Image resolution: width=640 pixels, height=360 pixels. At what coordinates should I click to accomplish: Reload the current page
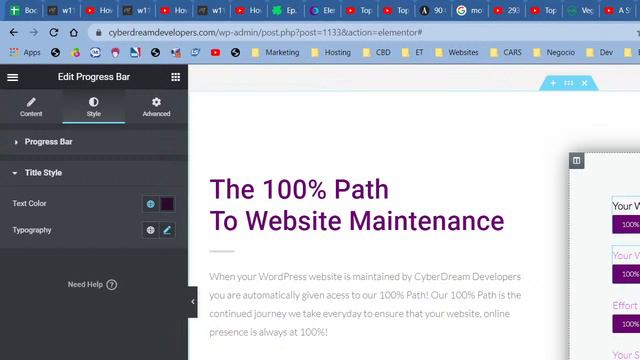[x=53, y=32]
